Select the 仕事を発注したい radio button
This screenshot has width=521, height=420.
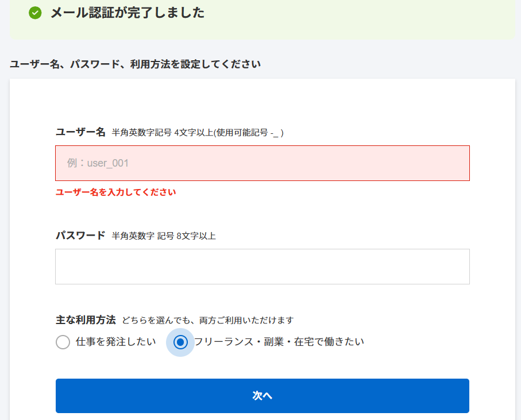coord(63,342)
